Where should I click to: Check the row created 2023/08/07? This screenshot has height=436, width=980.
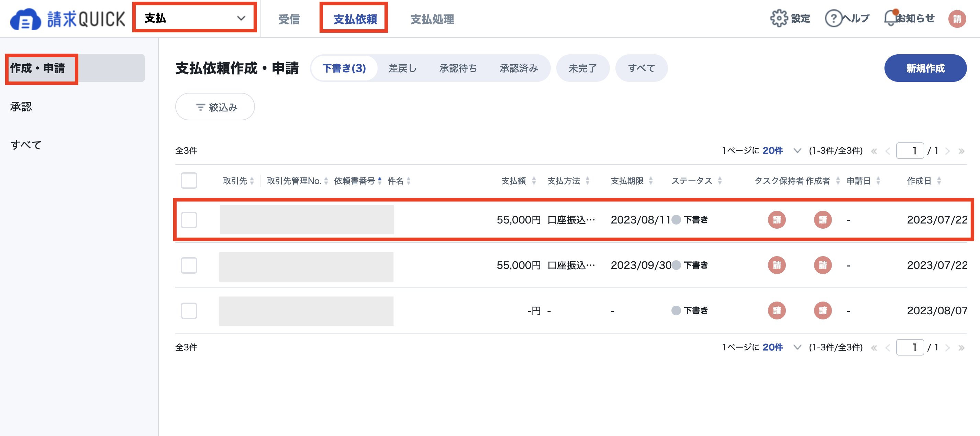coord(189,311)
